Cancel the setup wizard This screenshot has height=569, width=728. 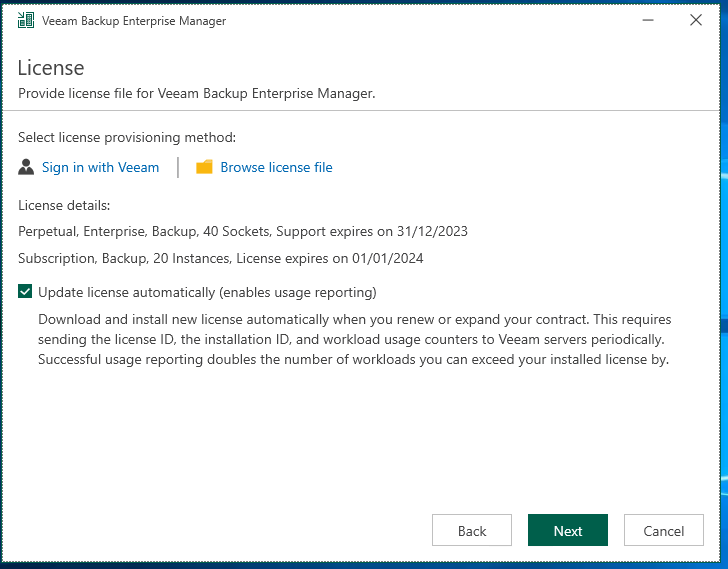[x=663, y=530]
